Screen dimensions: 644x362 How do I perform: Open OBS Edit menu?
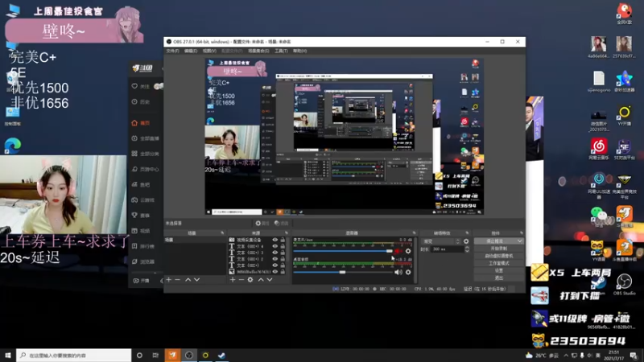[x=191, y=51]
